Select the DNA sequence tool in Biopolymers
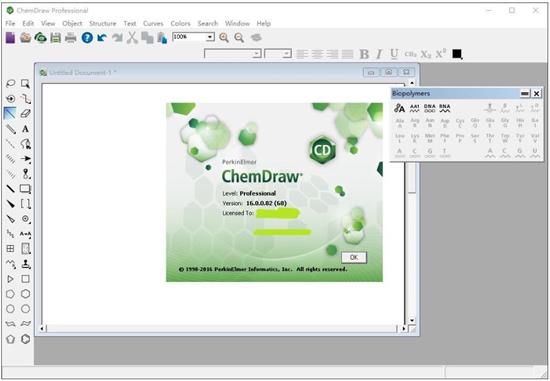The height and width of the screenshot is (381, 550). pyautogui.click(x=430, y=108)
